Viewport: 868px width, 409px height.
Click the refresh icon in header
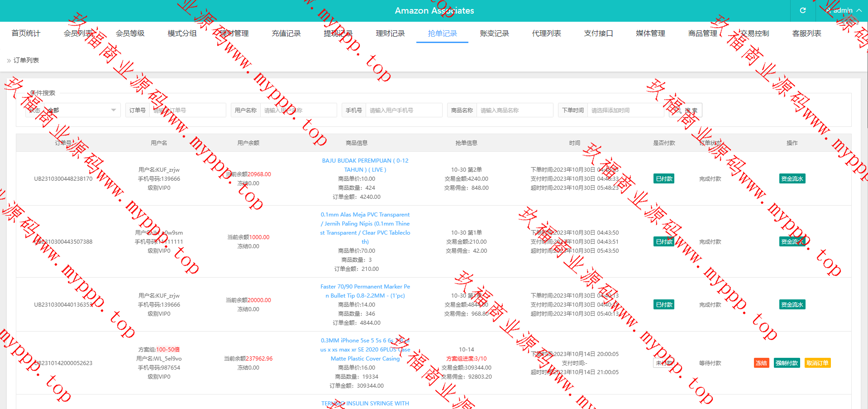(x=802, y=10)
